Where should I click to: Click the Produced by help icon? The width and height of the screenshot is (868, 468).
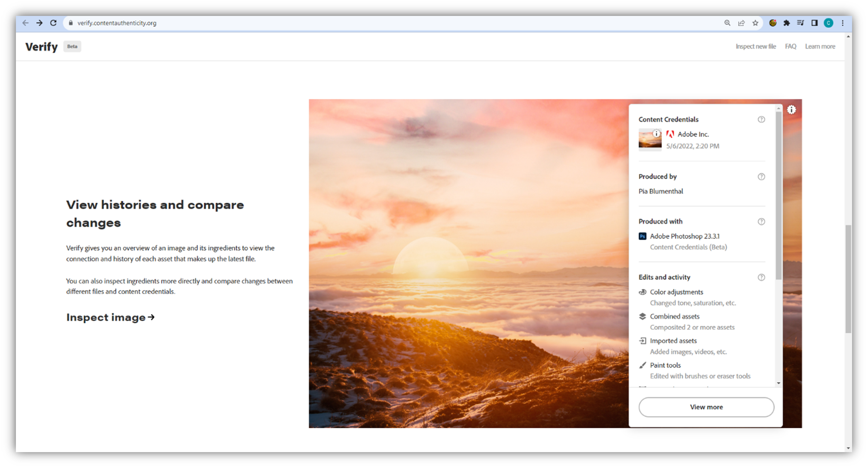pos(761,177)
